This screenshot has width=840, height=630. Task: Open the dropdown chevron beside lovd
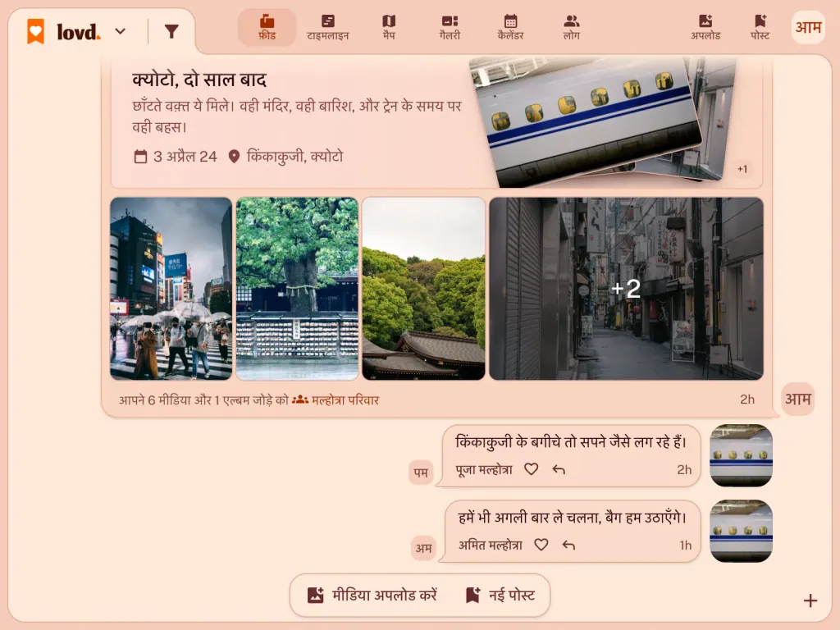(x=121, y=32)
